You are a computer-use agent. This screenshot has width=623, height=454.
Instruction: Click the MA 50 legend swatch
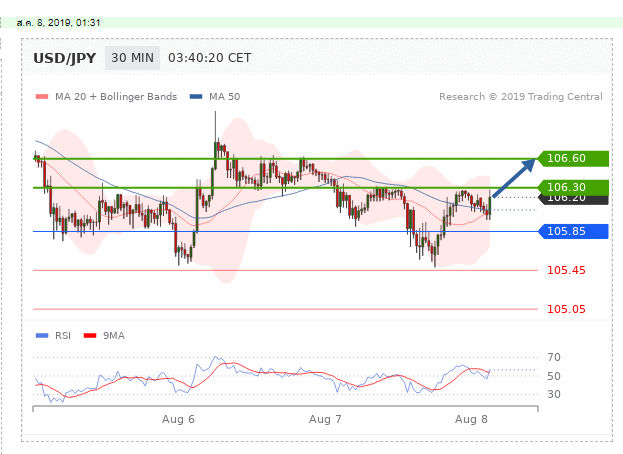tap(196, 97)
